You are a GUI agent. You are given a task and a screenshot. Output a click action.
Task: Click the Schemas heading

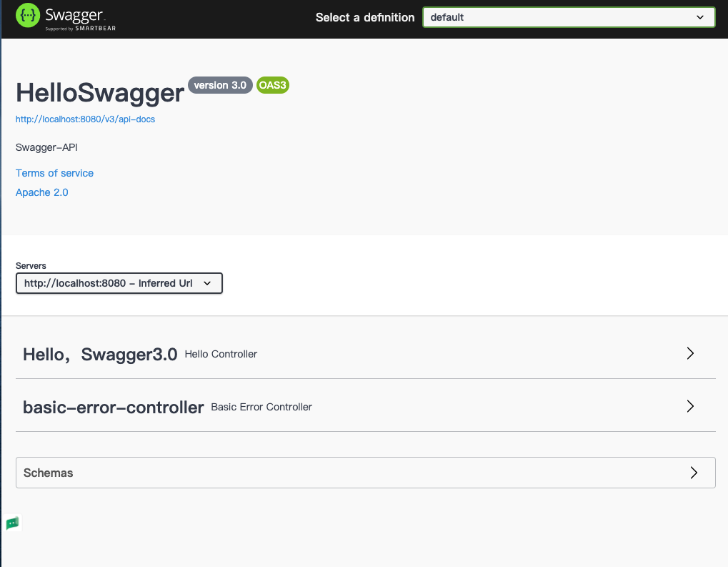(x=49, y=473)
